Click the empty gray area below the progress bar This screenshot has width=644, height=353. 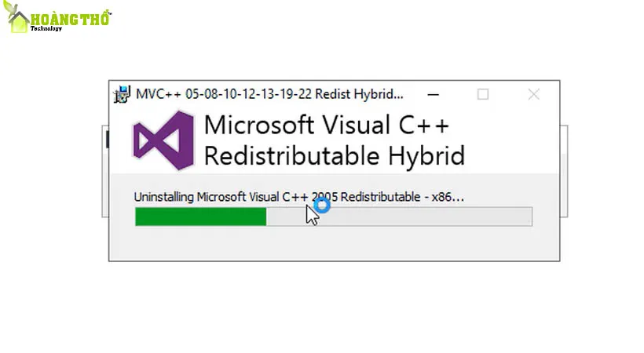[334, 243]
